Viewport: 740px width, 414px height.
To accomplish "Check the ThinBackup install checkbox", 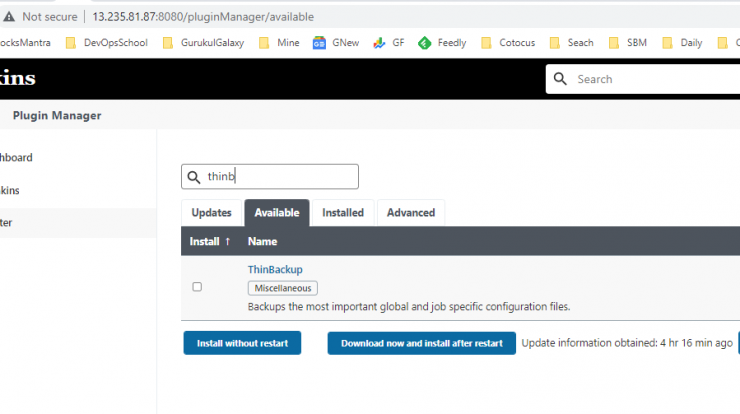I will point(197,287).
